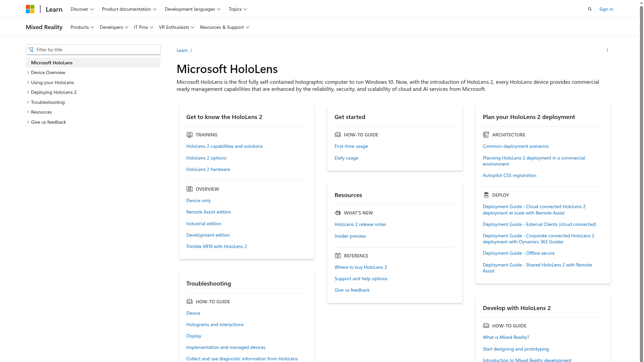Open Deployment Guide - External Clients link
The height and width of the screenshot is (362, 644).
point(539,224)
